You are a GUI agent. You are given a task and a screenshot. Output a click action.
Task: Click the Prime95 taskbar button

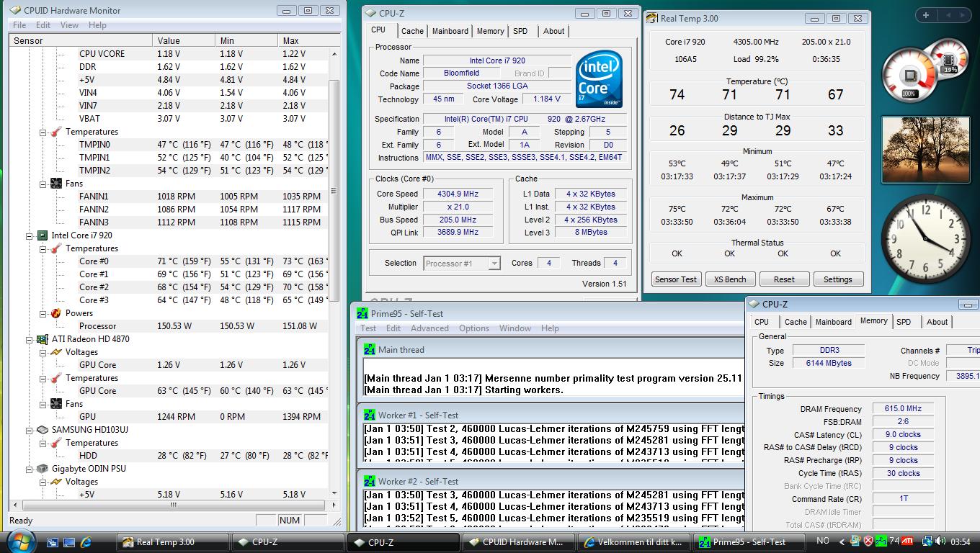point(749,542)
